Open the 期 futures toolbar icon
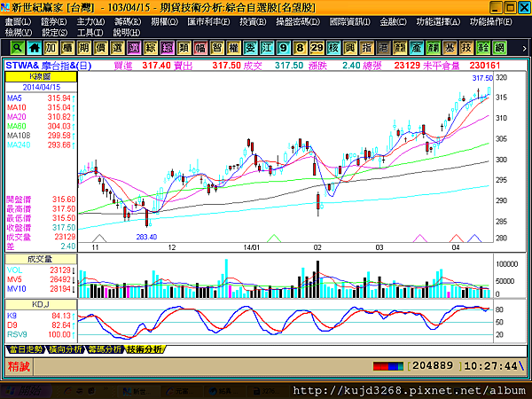The image size is (532, 399). click(84, 48)
